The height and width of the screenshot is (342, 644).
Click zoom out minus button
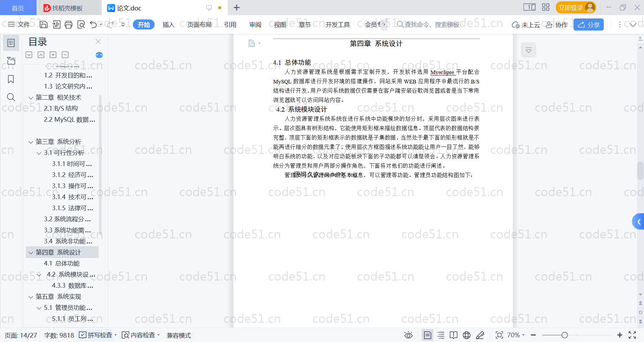click(533, 335)
